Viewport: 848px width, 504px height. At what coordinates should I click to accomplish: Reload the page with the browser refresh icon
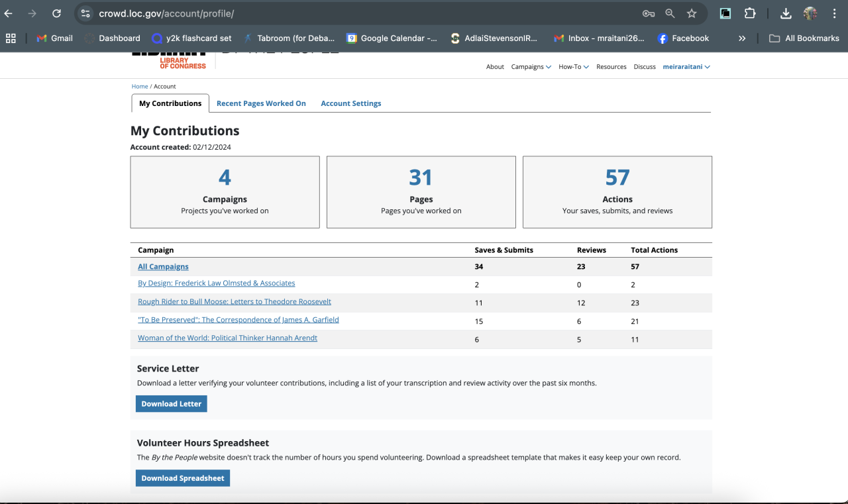point(56,13)
